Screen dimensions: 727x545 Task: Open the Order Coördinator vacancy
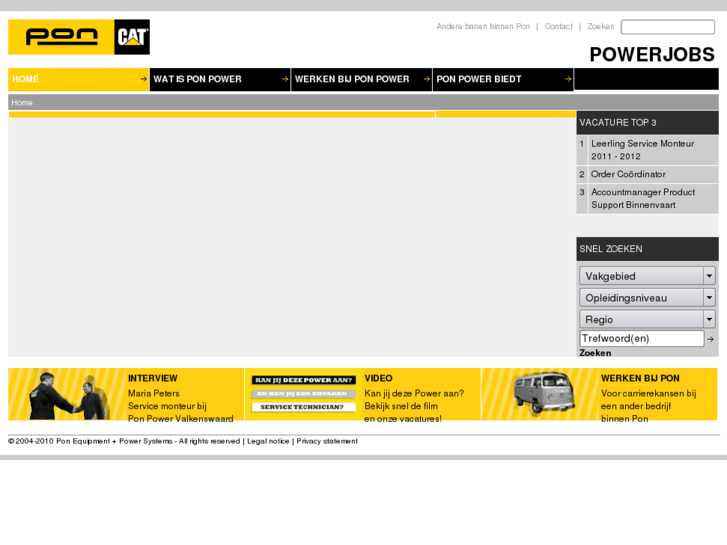click(x=628, y=174)
